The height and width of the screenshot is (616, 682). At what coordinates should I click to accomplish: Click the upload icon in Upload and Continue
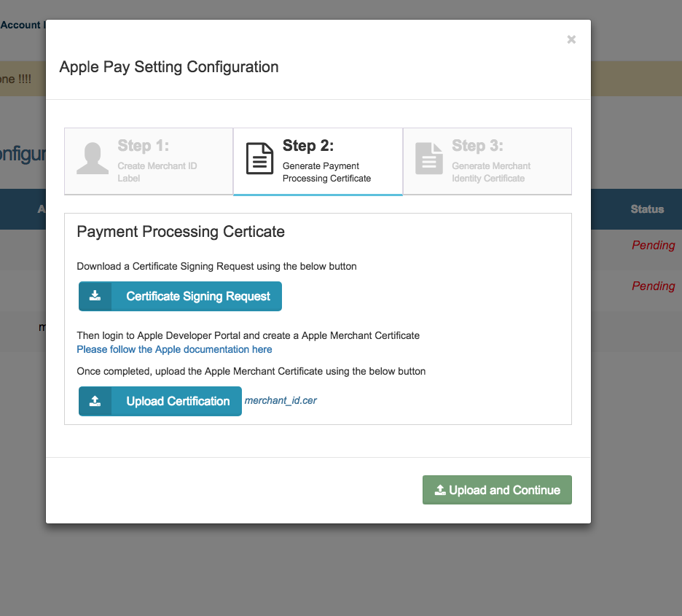pos(440,491)
